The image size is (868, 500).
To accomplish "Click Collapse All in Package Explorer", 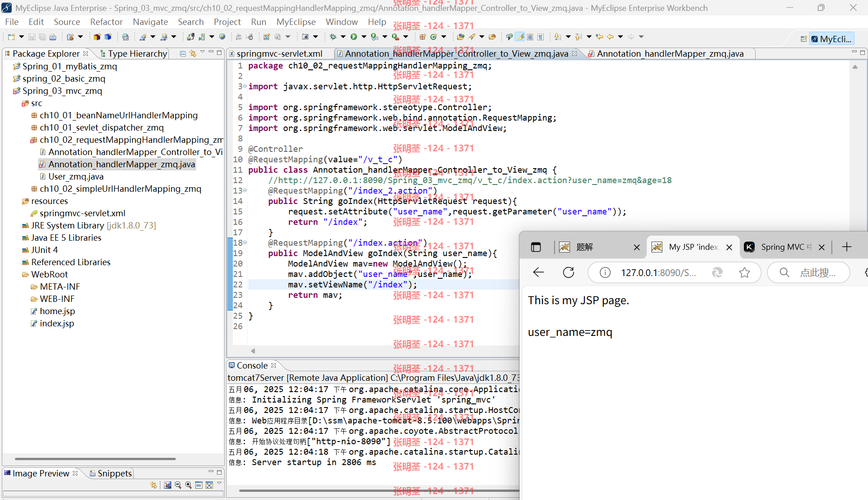I will (x=183, y=53).
